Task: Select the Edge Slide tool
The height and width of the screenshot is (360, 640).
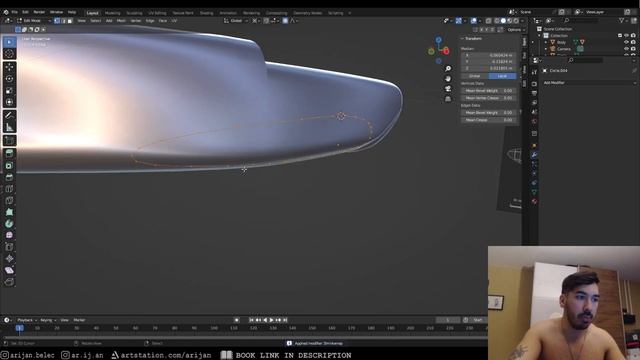Action: click(x=9, y=247)
